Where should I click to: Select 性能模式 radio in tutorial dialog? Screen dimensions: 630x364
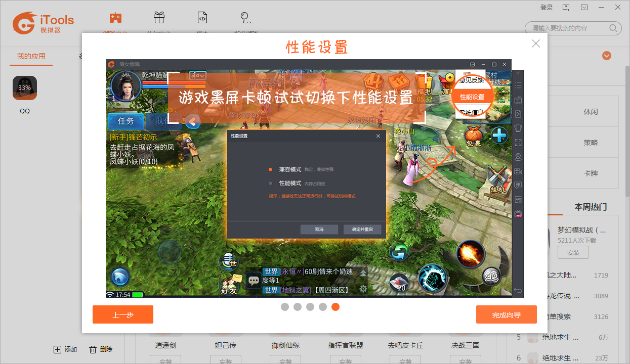click(x=271, y=183)
